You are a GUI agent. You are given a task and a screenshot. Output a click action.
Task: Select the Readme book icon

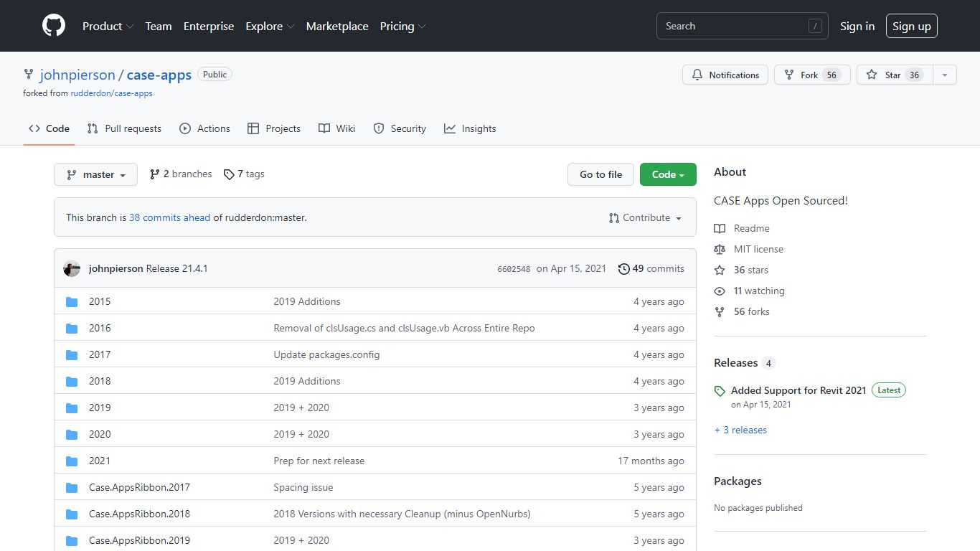click(x=720, y=228)
